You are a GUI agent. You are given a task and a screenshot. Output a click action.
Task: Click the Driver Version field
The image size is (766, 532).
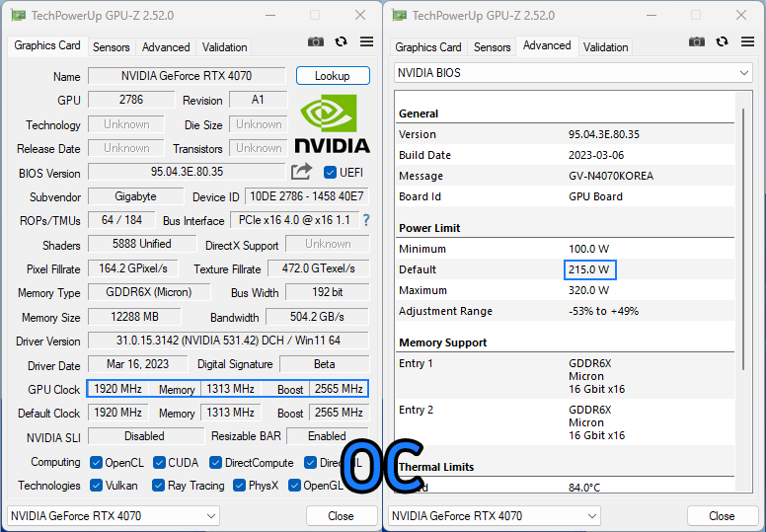pos(228,341)
